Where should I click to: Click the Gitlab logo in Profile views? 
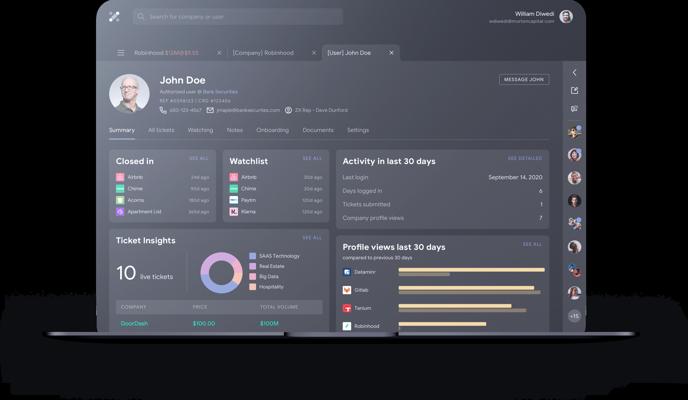347,290
